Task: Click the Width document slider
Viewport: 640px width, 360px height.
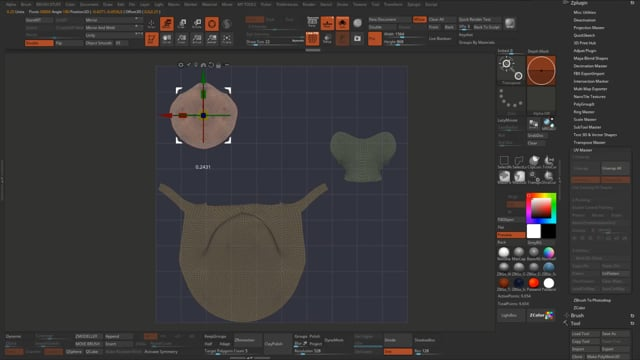Action: pos(404,35)
